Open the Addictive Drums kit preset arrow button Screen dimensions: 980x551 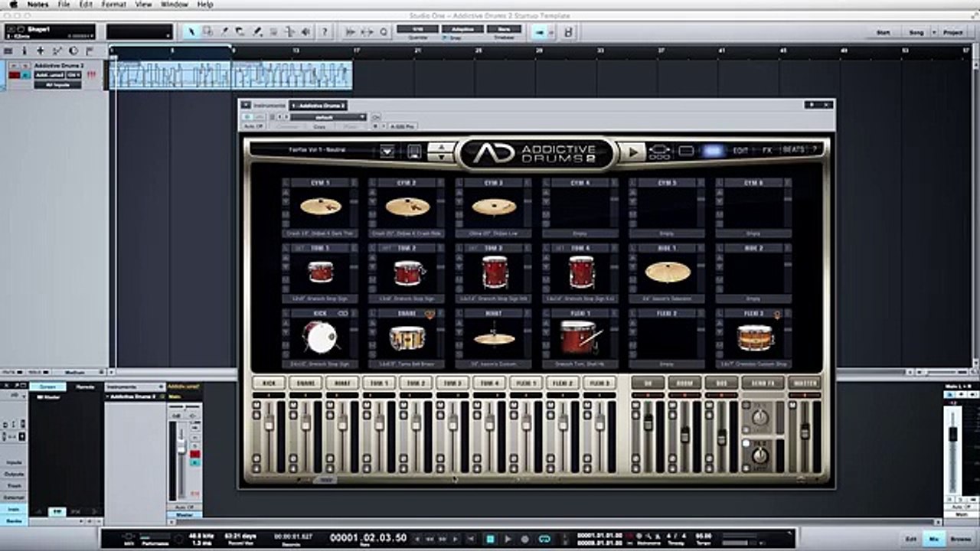pyautogui.click(x=387, y=151)
